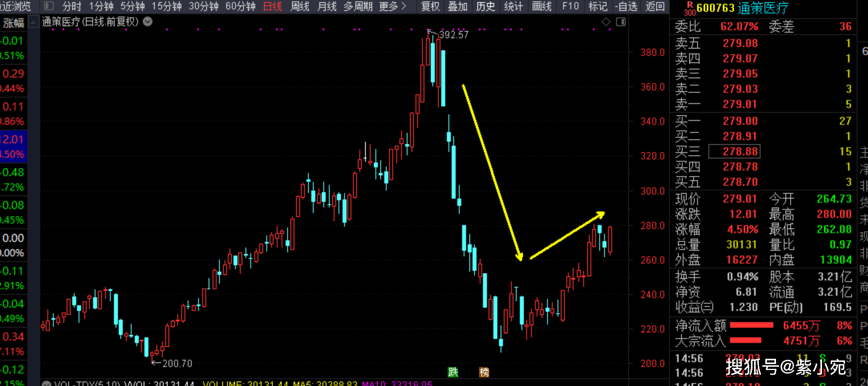Click the 买一 price 279.00

point(740,121)
